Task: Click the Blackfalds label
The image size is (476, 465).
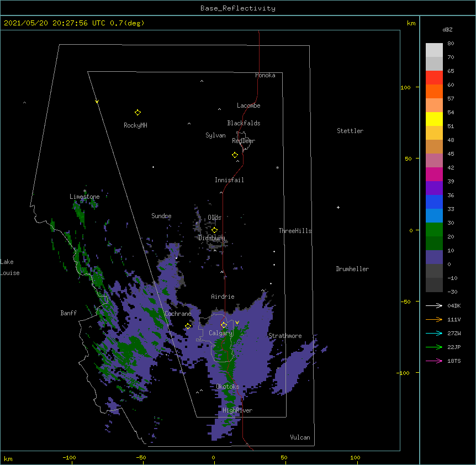Action: click(244, 123)
